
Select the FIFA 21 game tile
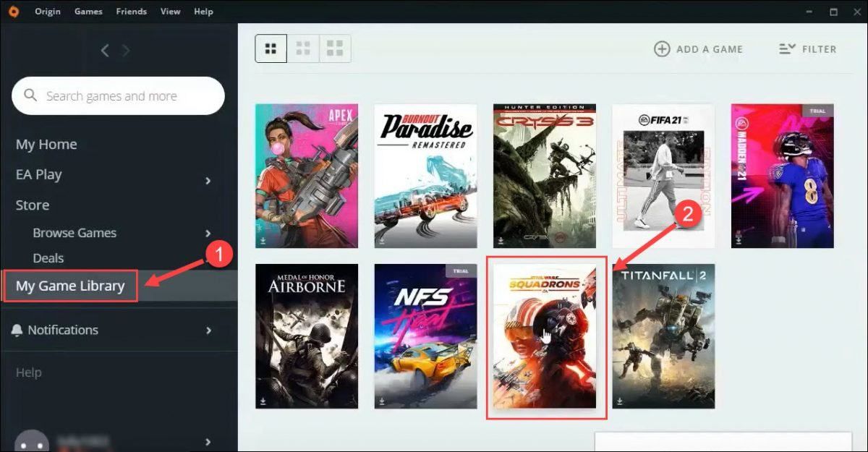tap(663, 176)
